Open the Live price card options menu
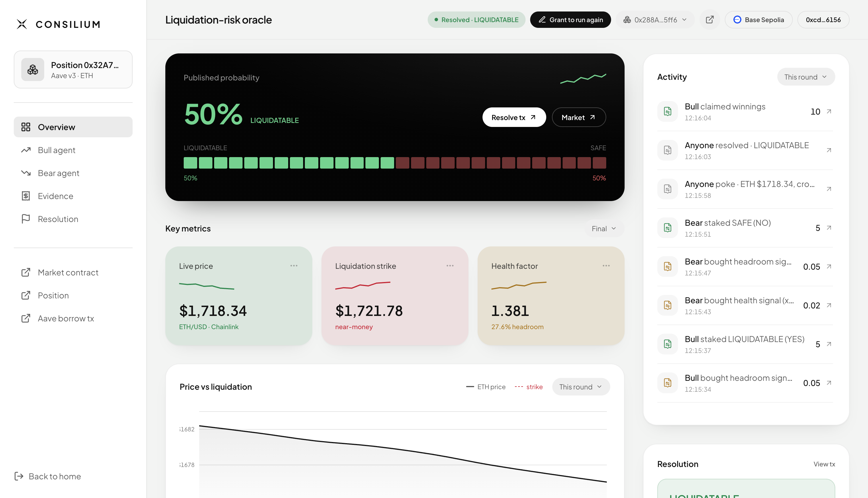 pos(294,266)
